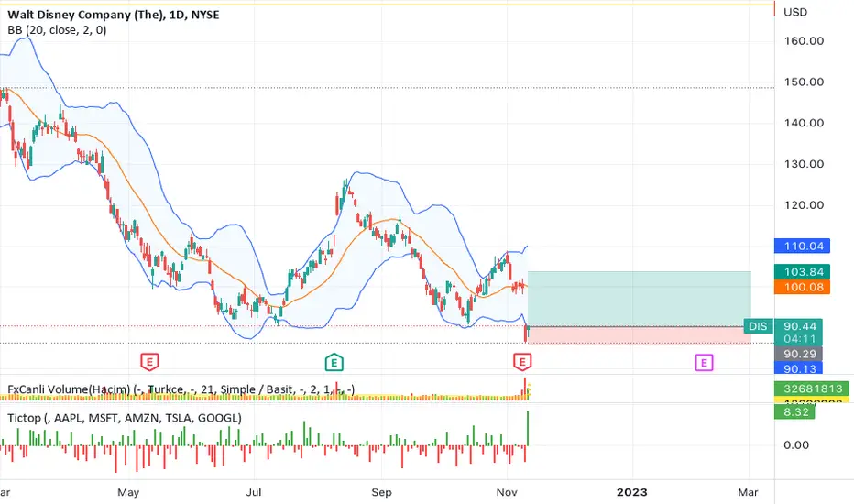
Task: Click the red earnings marker near May
Action: (x=149, y=362)
